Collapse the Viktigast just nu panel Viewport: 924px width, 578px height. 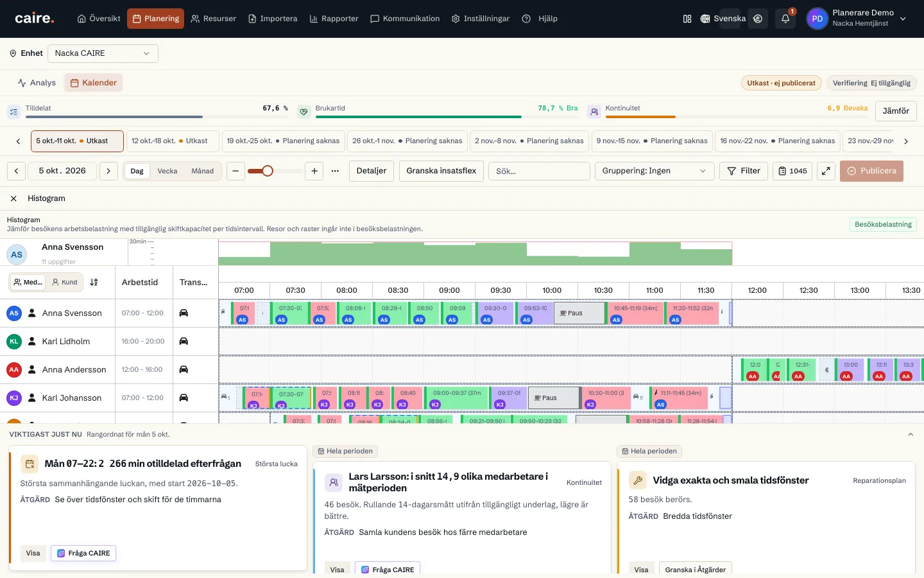pyautogui.click(x=911, y=435)
